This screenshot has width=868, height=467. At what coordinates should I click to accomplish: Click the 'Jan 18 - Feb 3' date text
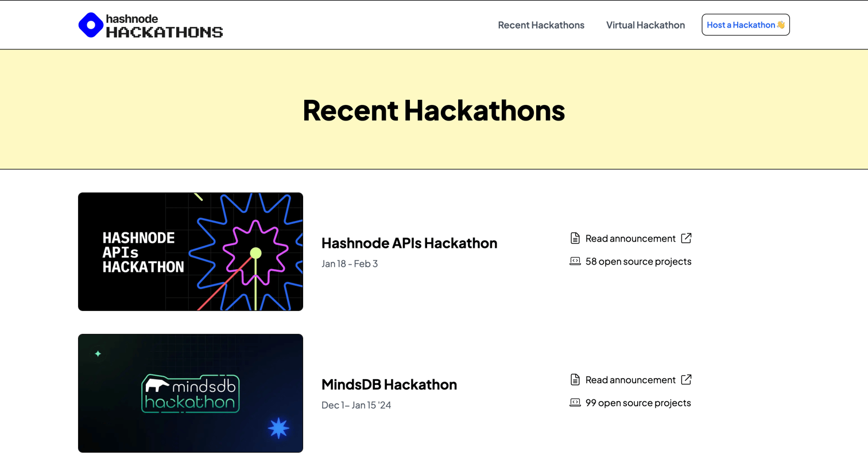[x=350, y=264]
